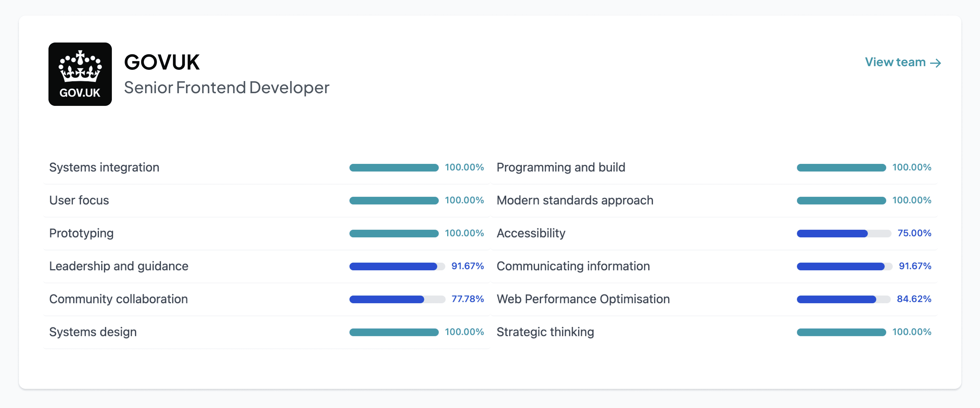Click the User focus progress bar

[x=394, y=200]
